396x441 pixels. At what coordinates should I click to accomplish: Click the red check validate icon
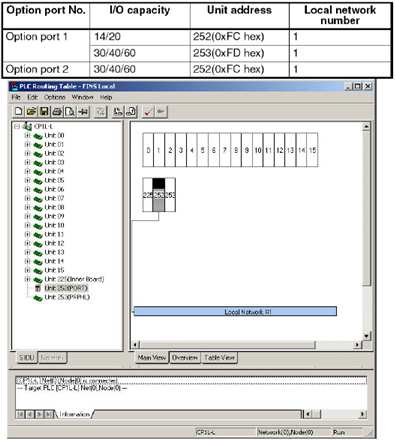pyautogui.click(x=148, y=111)
